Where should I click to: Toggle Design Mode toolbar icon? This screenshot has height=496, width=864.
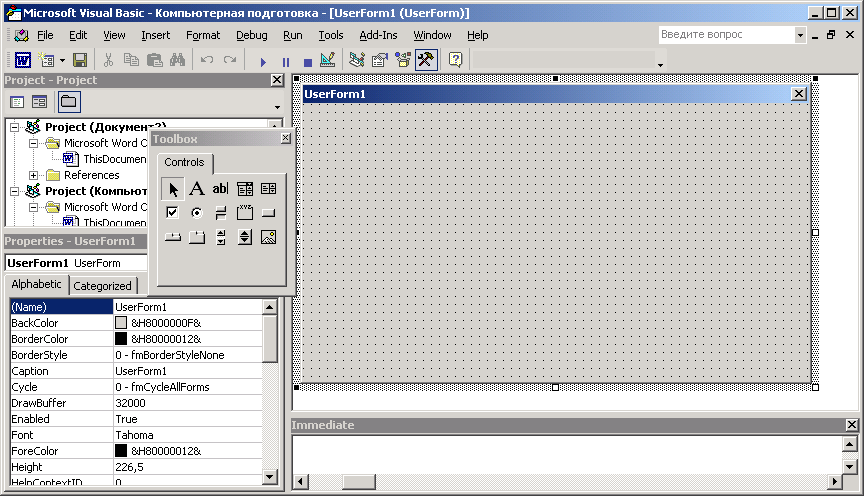[x=328, y=60]
